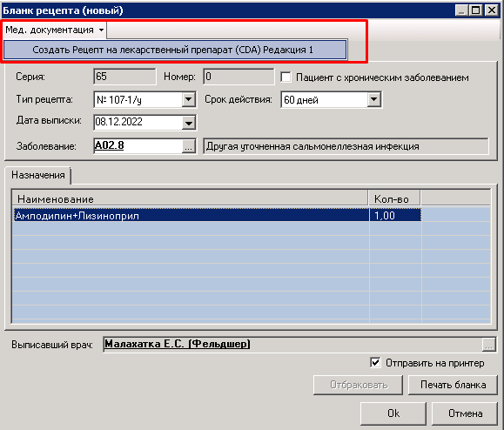504x430 pixels.
Task: Switch to the Назначения tab
Action: [38, 175]
